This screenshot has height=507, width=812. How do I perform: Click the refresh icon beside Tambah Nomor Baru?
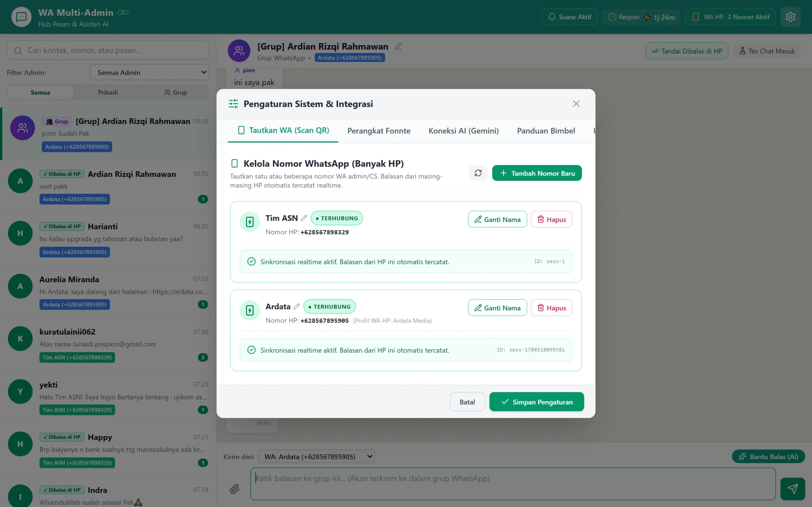pos(478,173)
